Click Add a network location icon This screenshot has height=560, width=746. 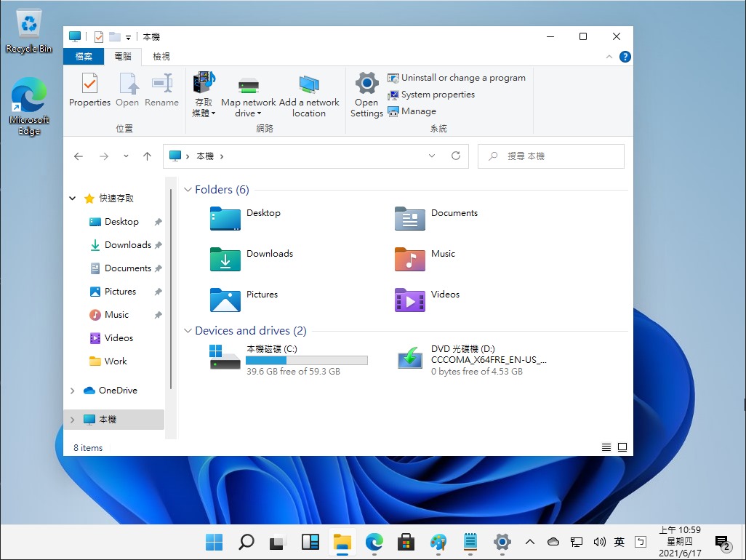pyautogui.click(x=309, y=86)
